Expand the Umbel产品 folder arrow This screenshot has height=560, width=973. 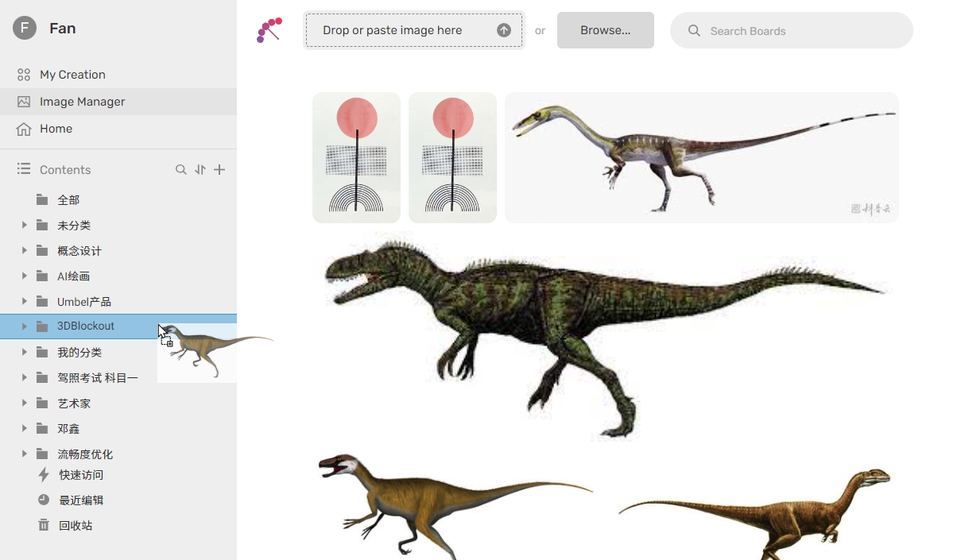(x=24, y=302)
